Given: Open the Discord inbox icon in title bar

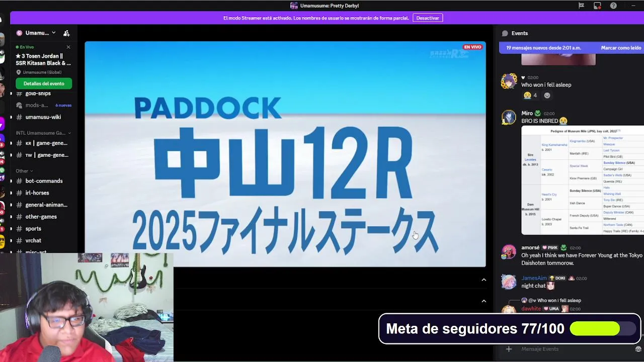Looking at the screenshot, I should tap(597, 6).
